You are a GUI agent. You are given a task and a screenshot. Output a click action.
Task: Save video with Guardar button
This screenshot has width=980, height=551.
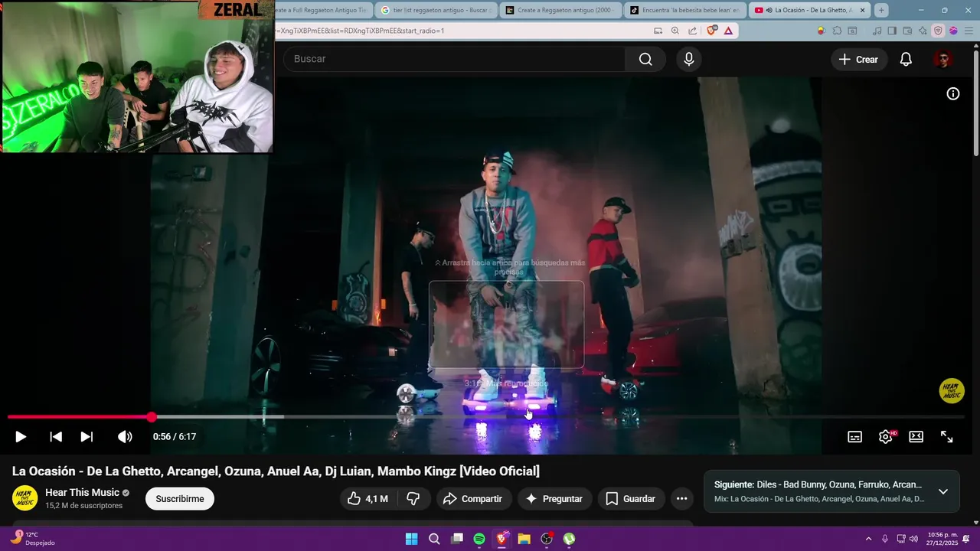pyautogui.click(x=631, y=498)
